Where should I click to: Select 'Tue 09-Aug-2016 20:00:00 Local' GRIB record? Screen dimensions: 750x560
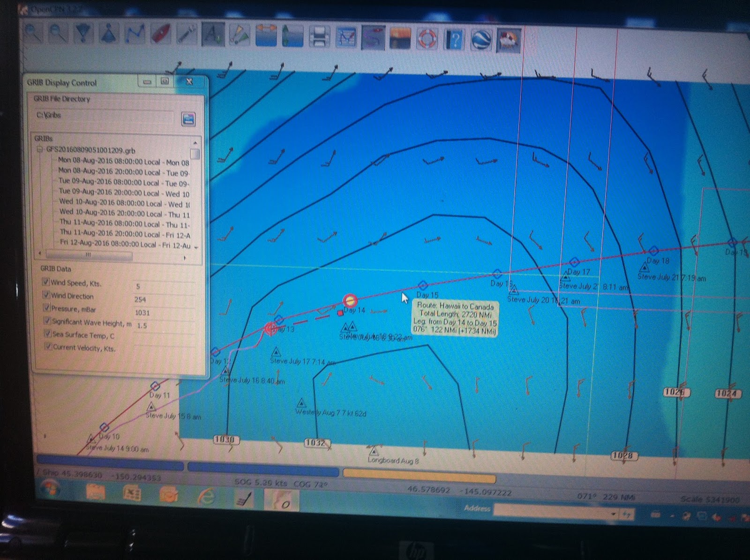(124, 193)
